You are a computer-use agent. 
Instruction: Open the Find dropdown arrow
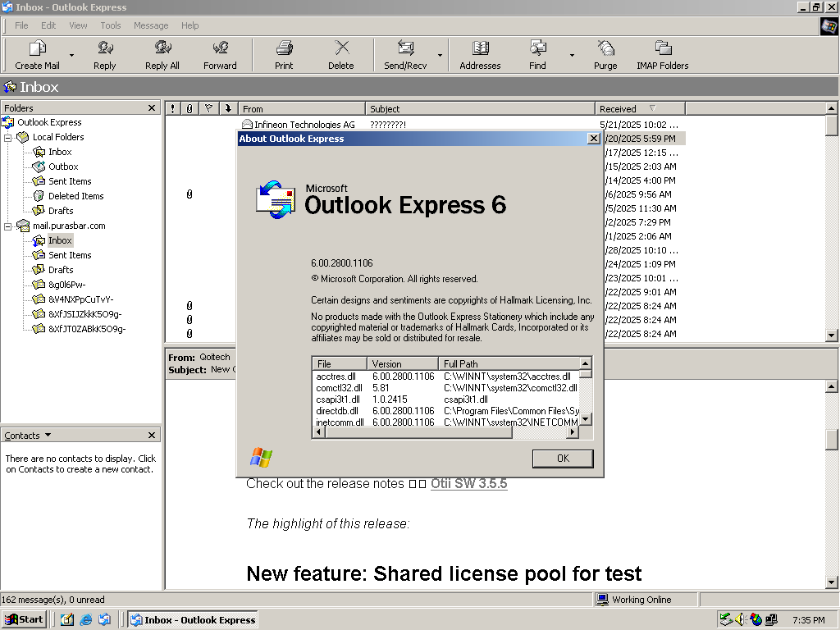(x=572, y=55)
